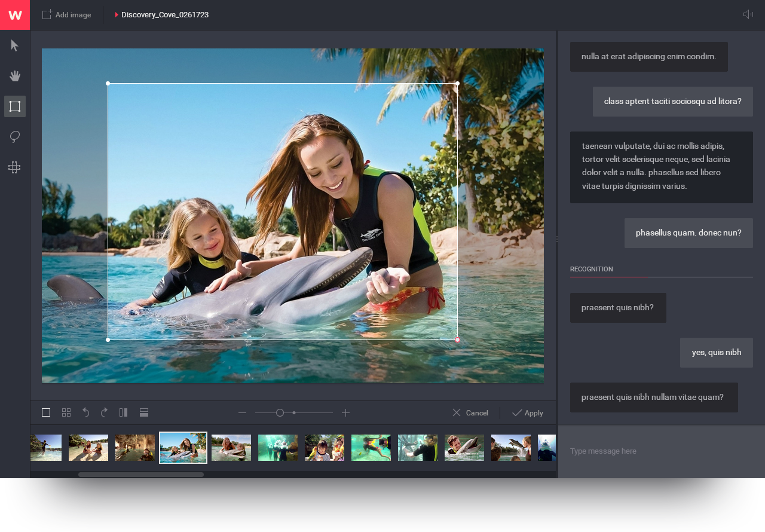Open thumbnail of woman hugging dolphin in water

pos(231,448)
